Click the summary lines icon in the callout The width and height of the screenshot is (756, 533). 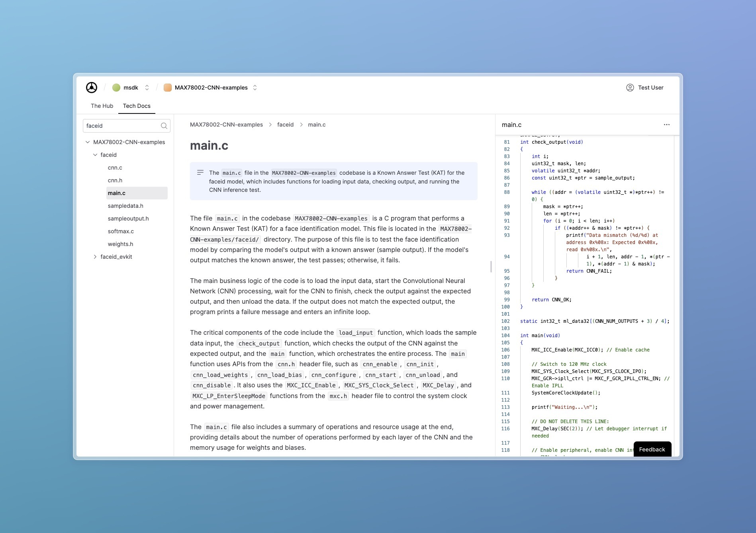point(200,173)
